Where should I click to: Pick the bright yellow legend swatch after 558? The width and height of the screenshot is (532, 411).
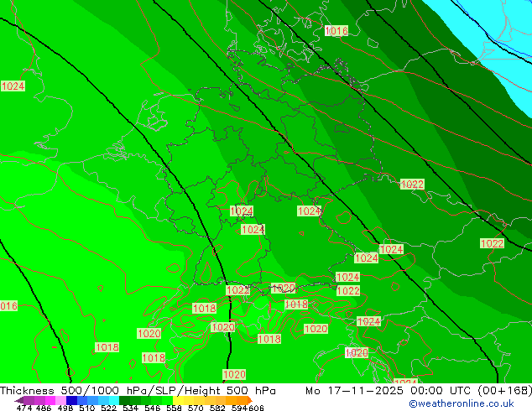(178, 400)
